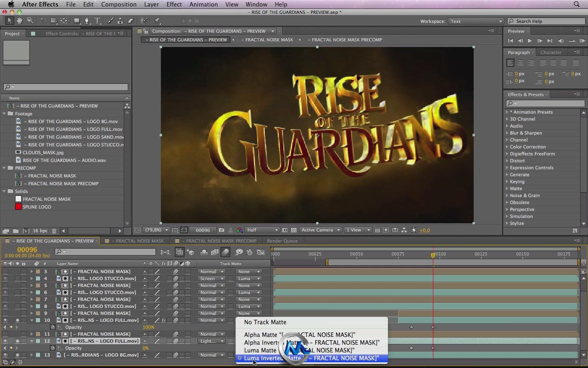Viewport: 588px width, 368px height.
Task: Switch to Character panel tab
Action: click(x=551, y=52)
